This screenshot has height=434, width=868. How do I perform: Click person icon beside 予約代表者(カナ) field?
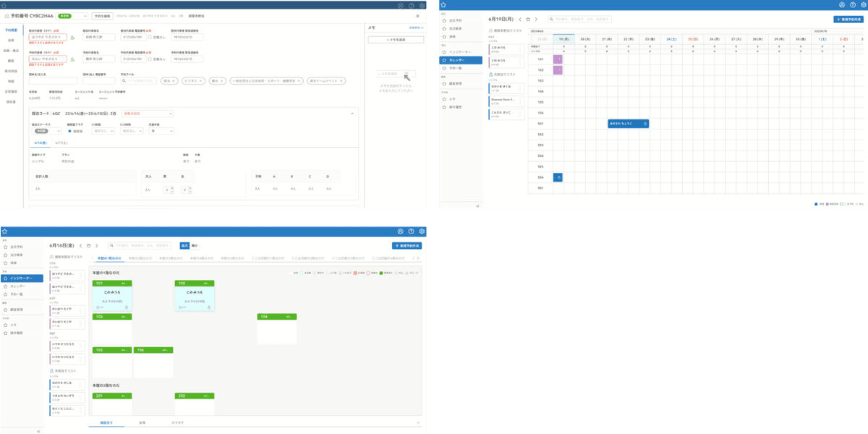tap(72, 59)
